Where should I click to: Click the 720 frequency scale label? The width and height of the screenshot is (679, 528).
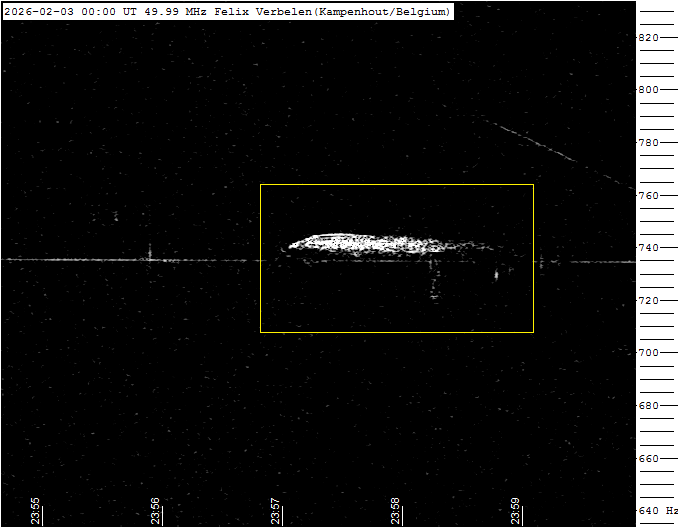point(649,300)
